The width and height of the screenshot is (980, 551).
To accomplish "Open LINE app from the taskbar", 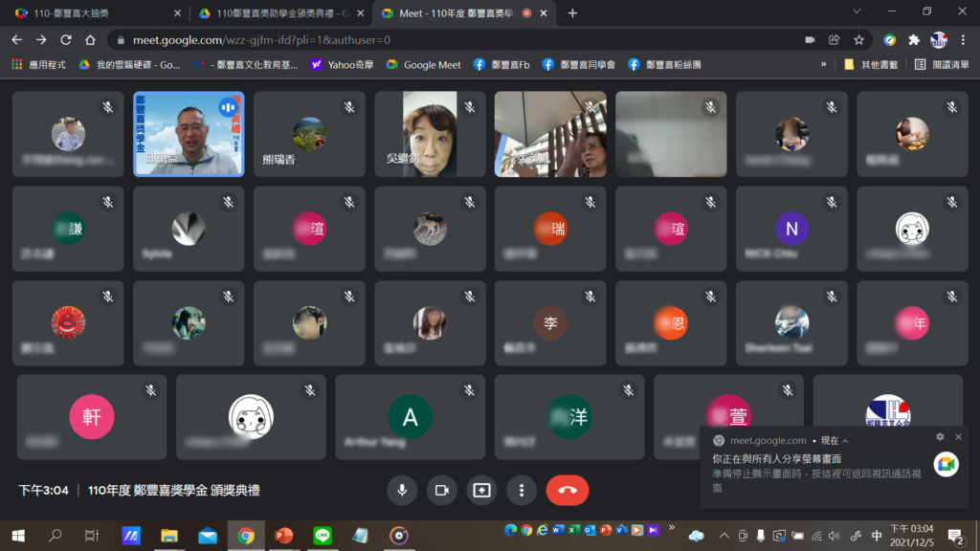I will [323, 536].
